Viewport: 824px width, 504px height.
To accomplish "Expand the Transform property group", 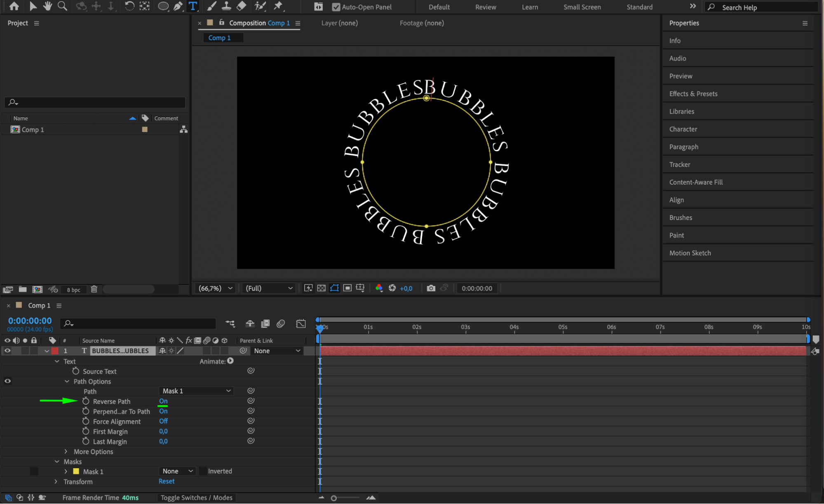I will tap(56, 481).
